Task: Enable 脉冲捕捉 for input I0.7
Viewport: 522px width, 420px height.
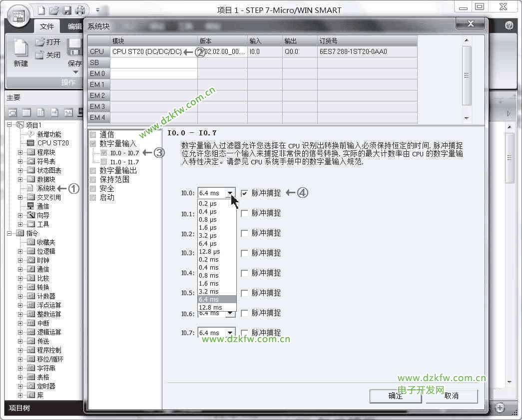Action: tap(244, 333)
